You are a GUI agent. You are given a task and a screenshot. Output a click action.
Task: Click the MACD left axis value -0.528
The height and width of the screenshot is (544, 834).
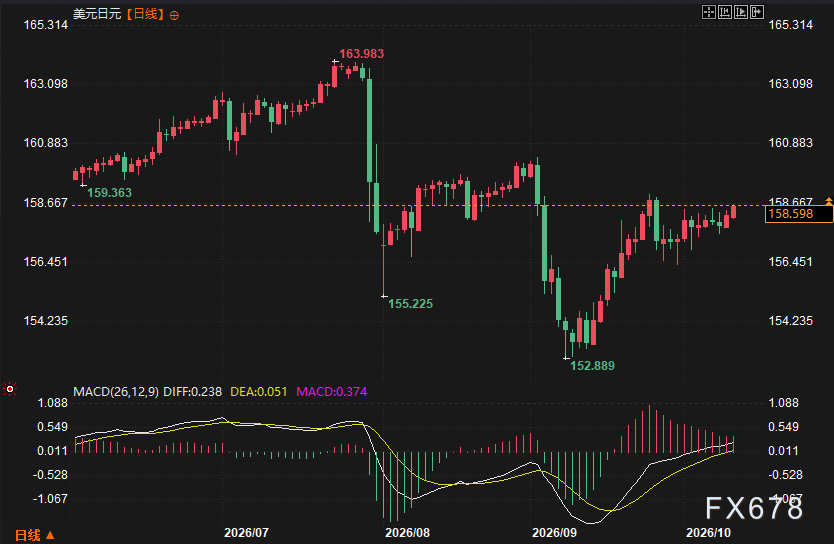(x=51, y=475)
